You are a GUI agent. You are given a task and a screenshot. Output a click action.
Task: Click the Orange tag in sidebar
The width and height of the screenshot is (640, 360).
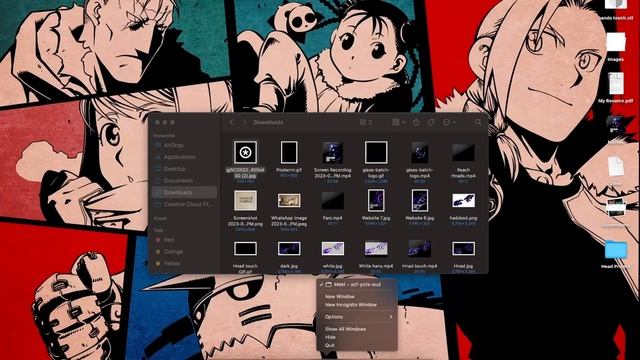(x=184, y=251)
